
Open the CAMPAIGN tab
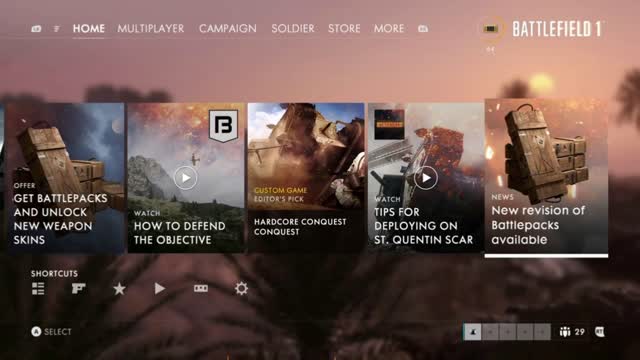pos(228,29)
